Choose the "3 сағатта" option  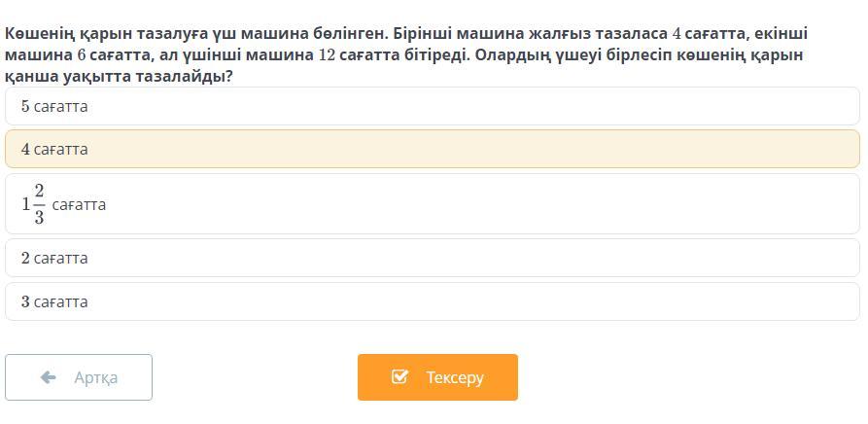(x=432, y=301)
